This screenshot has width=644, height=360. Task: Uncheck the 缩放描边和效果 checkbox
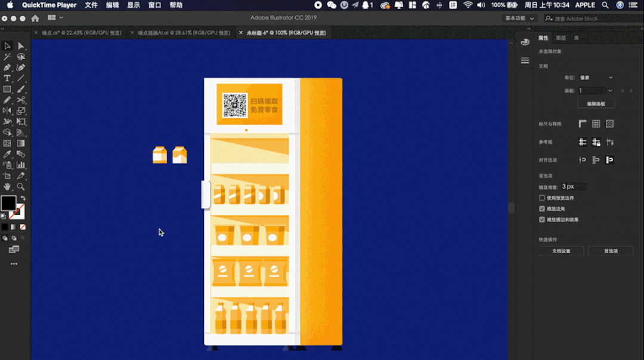[x=542, y=220]
